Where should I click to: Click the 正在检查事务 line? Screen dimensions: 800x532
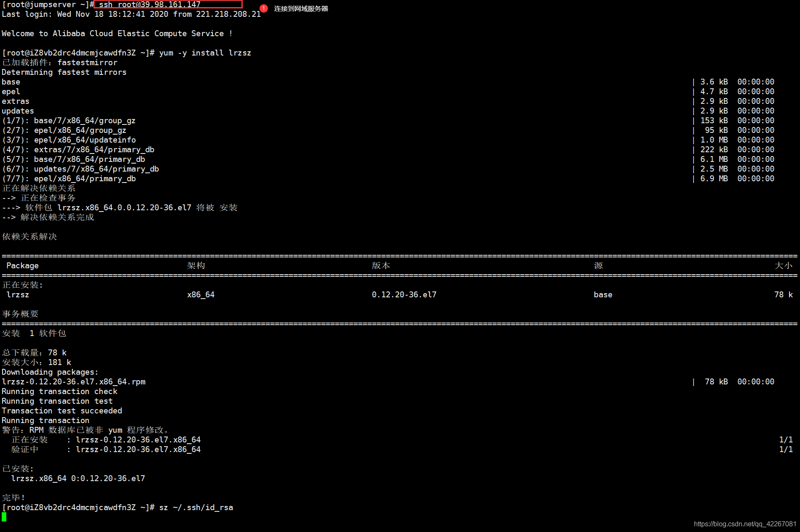pyautogui.click(x=39, y=198)
